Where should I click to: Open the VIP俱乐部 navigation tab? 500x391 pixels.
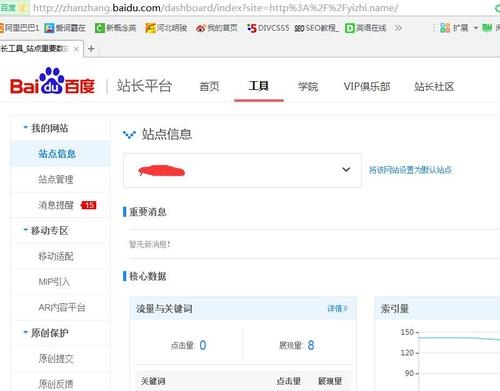[367, 87]
